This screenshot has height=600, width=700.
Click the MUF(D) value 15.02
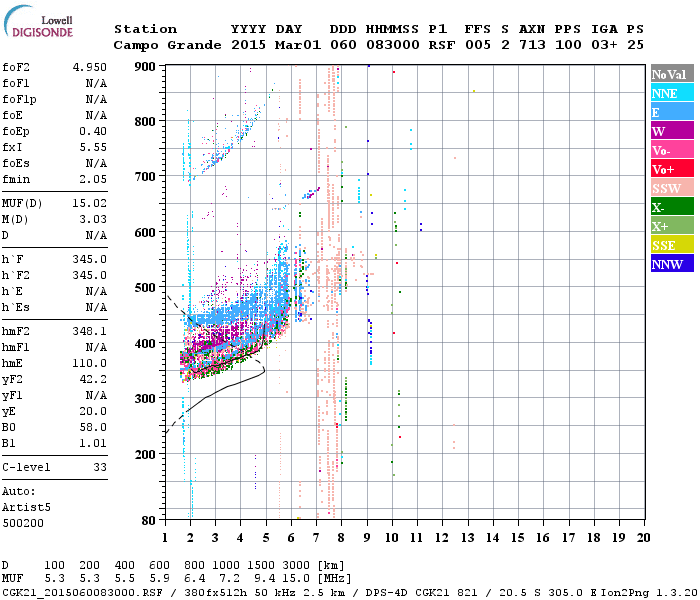click(x=90, y=204)
